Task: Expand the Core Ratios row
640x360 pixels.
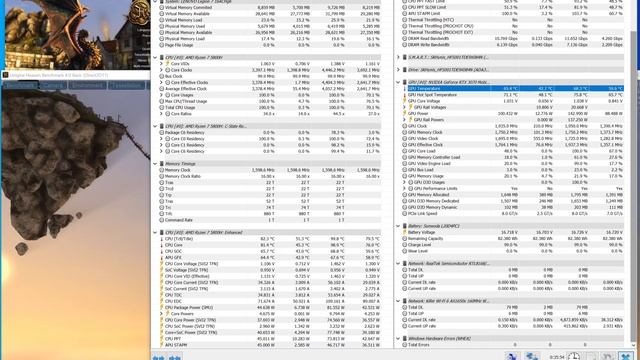Action: coord(161,114)
